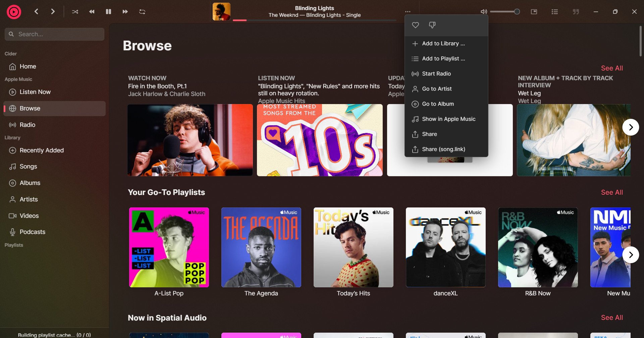Image resolution: width=644 pixels, height=338 pixels.
Task: Select Add to Playlist menu entry
Action: coord(446,59)
